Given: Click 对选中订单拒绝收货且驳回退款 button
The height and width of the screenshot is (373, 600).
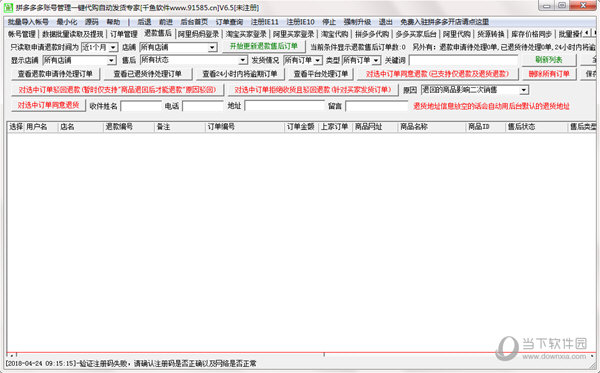Looking at the screenshot, I should pos(313,90).
